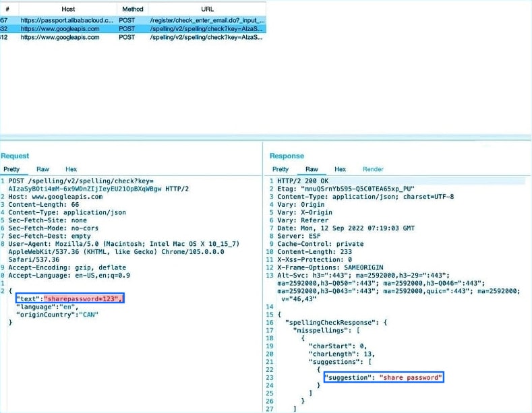This screenshot has height=413, width=532.
Task: Click the "share password" suggestion in response
Action: pos(411,377)
